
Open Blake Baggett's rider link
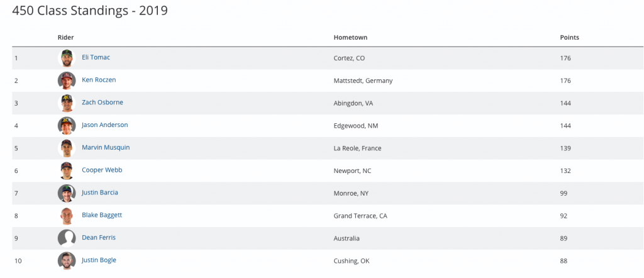tap(102, 215)
